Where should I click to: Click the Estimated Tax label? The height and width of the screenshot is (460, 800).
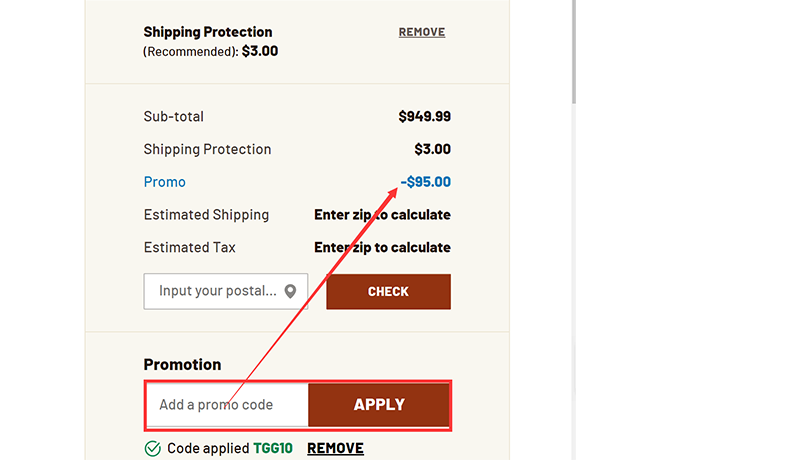(x=190, y=247)
